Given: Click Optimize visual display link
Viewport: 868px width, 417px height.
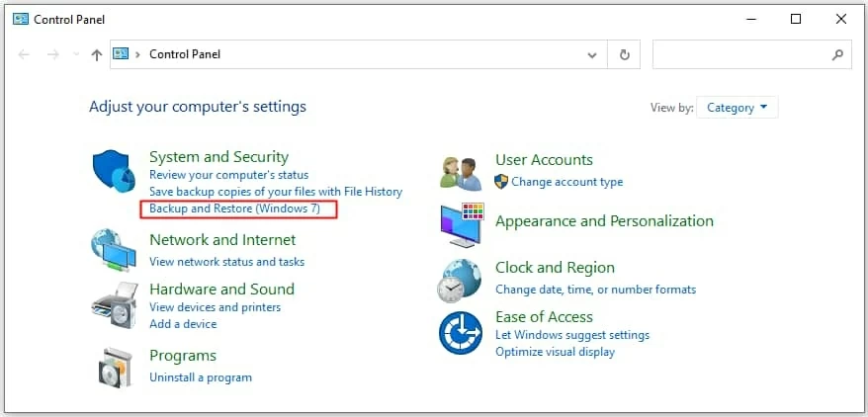Looking at the screenshot, I should pos(555,352).
